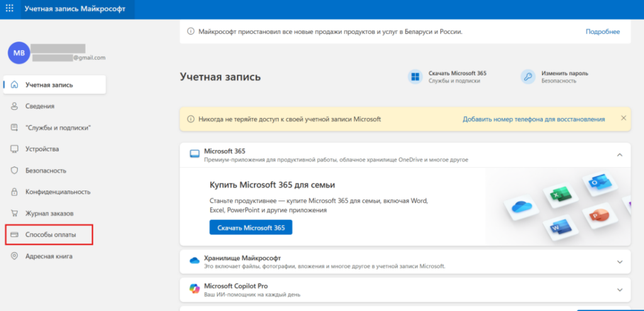Click the Address book pin icon

point(14,256)
